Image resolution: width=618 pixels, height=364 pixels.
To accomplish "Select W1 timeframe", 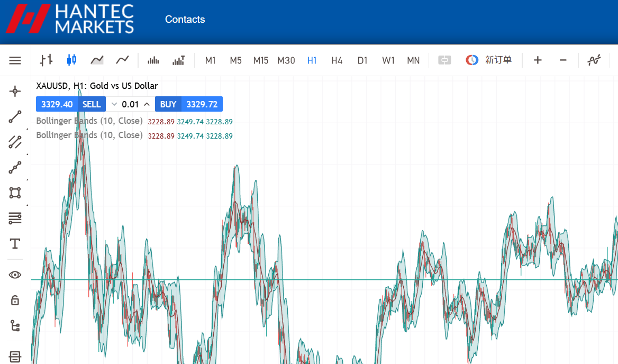I will tap(388, 60).
